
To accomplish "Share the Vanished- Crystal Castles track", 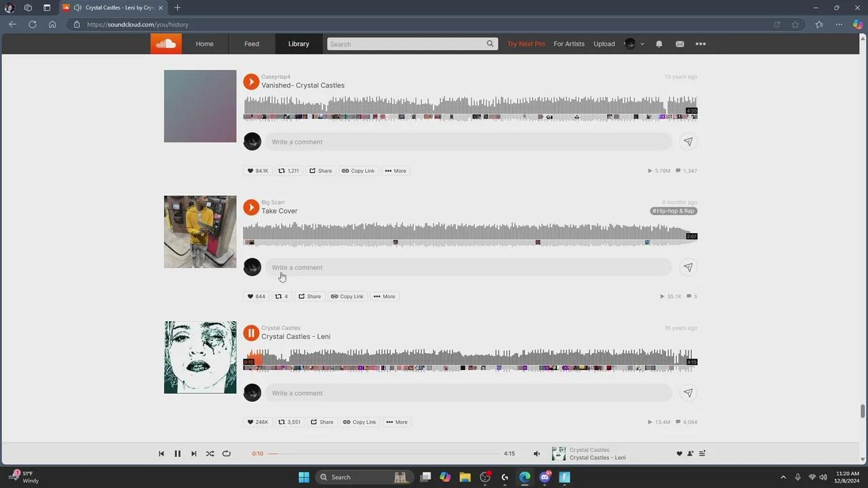I will 321,171.
